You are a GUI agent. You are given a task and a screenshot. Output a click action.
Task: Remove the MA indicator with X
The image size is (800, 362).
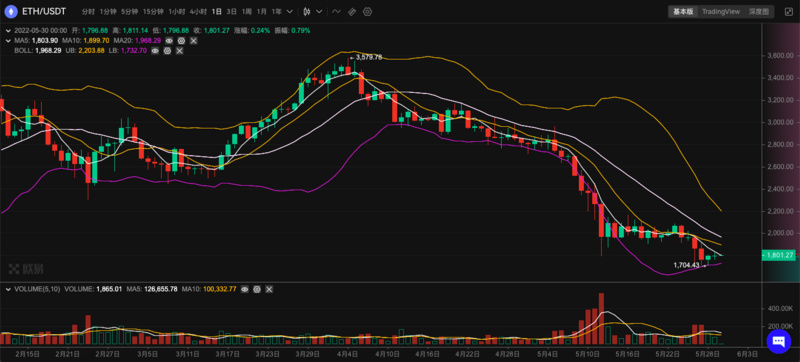[x=193, y=40]
